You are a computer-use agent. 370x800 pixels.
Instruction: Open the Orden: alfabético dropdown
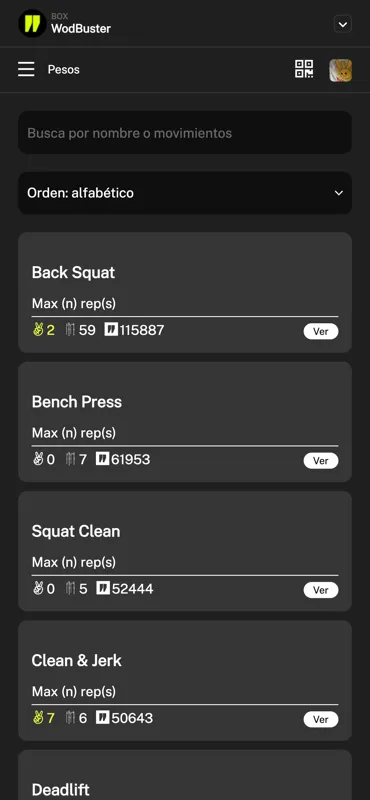click(x=185, y=193)
